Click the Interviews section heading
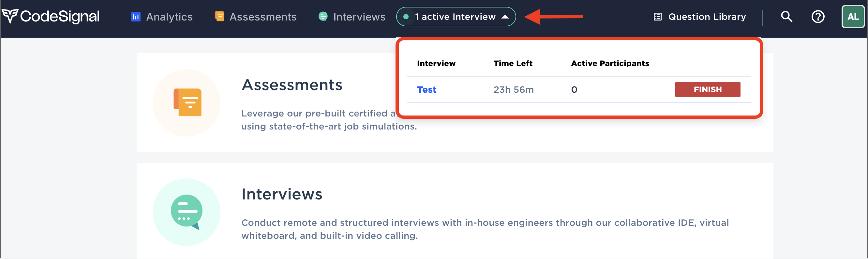The width and height of the screenshot is (868, 259). pos(282,195)
